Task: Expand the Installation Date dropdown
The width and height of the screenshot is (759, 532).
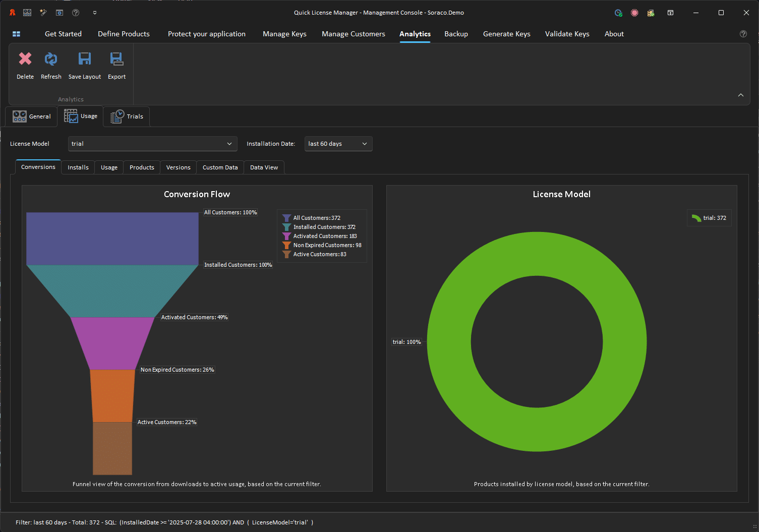Action: coord(338,144)
